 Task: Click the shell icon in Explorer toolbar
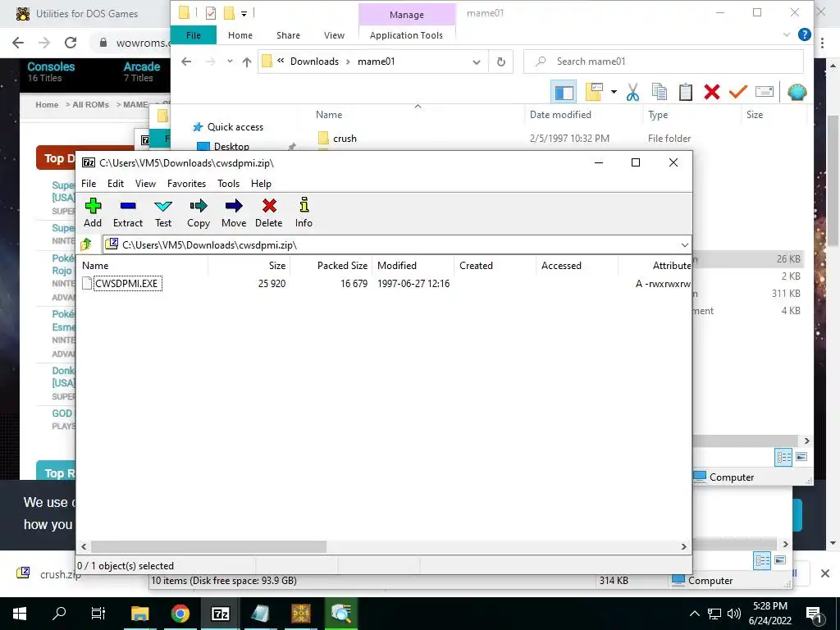point(797,92)
